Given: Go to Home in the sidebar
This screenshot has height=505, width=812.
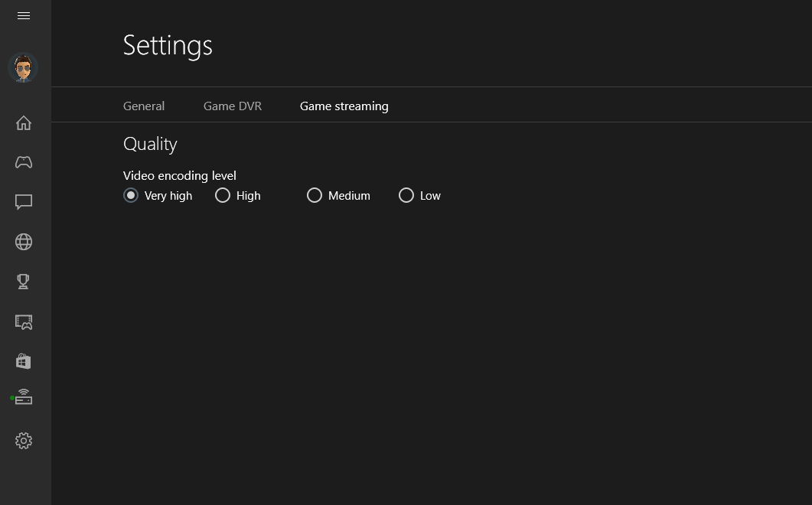Looking at the screenshot, I should pos(23,122).
